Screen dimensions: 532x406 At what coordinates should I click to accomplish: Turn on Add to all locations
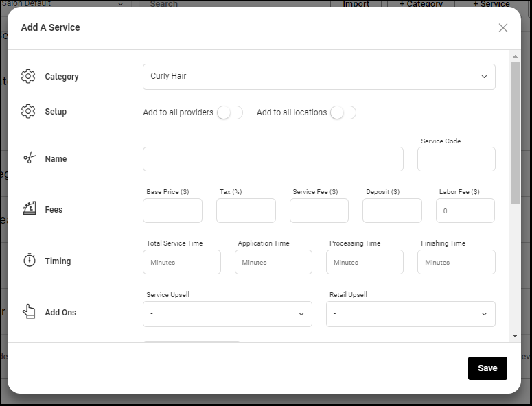tap(343, 112)
